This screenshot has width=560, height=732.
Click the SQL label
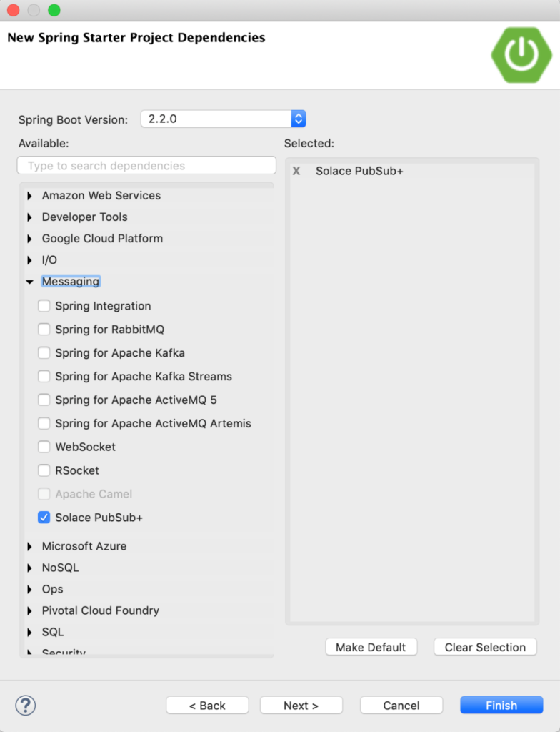pos(53,632)
